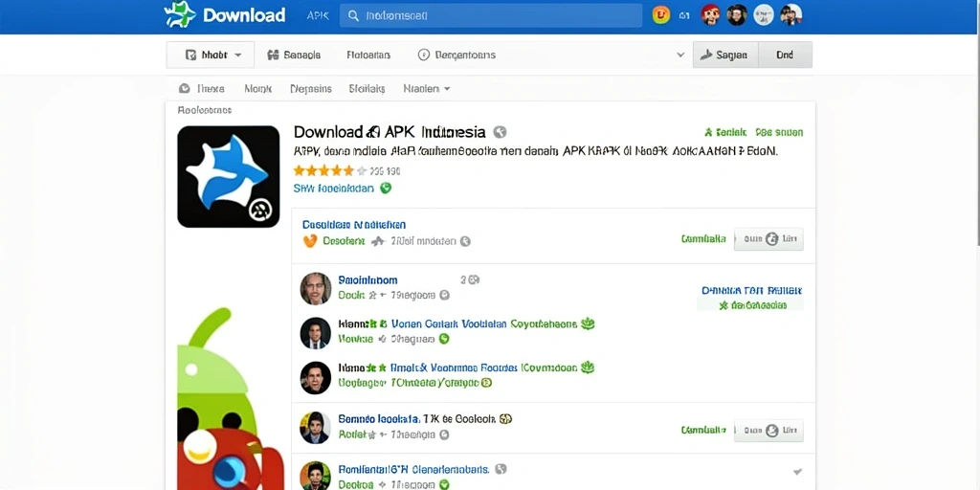Click the yellow globe icon after Goolcola
This screenshot has height=490, width=980.
[x=505, y=419]
